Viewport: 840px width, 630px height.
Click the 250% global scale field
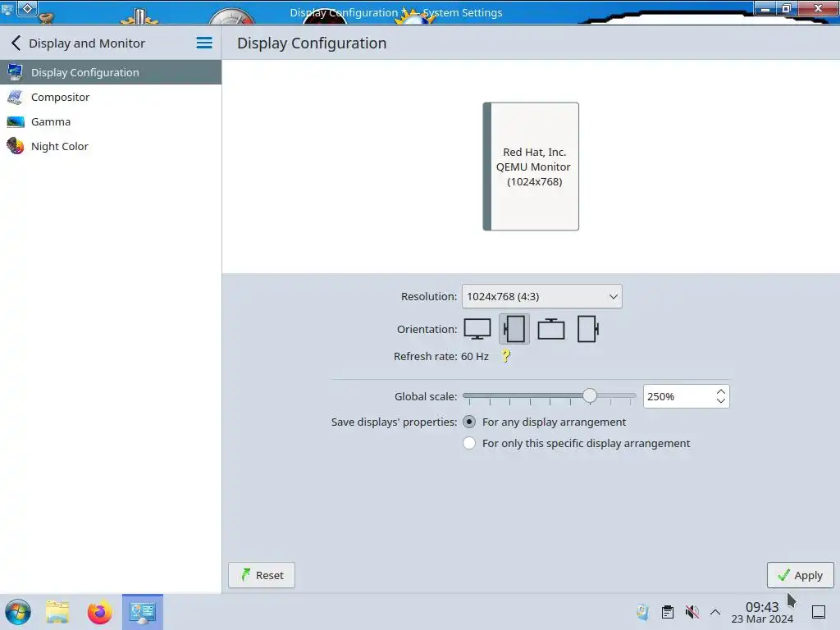[678, 396]
